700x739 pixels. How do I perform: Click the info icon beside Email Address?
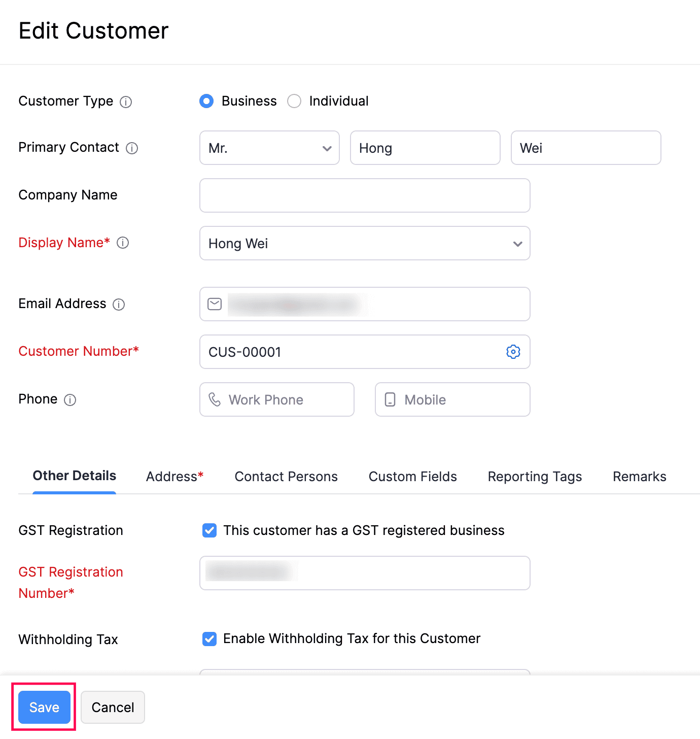click(119, 305)
